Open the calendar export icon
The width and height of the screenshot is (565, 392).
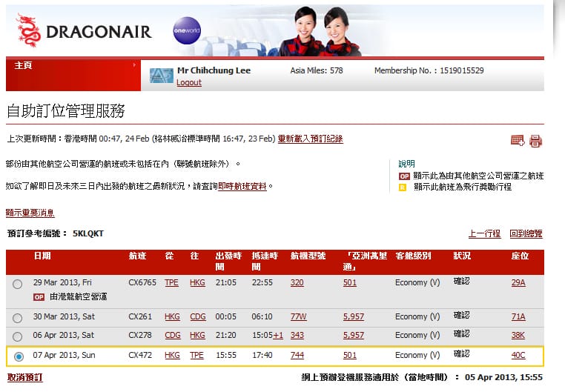click(x=518, y=140)
